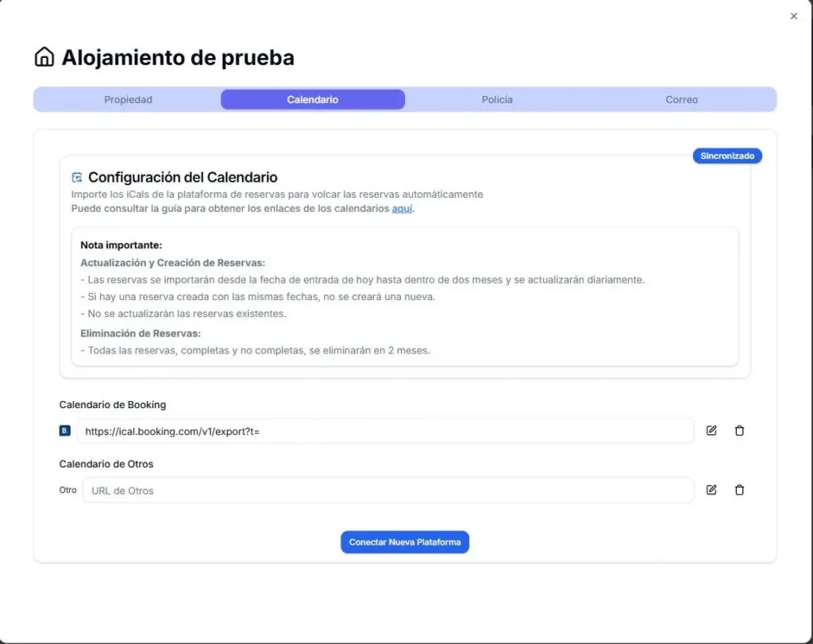Go to the Correo tab
Image resolution: width=813 pixels, height=644 pixels.
(x=681, y=99)
